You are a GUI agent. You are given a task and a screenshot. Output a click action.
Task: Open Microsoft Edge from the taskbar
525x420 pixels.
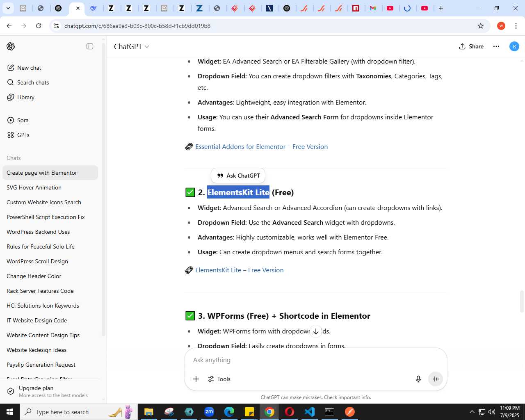[229, 412]
